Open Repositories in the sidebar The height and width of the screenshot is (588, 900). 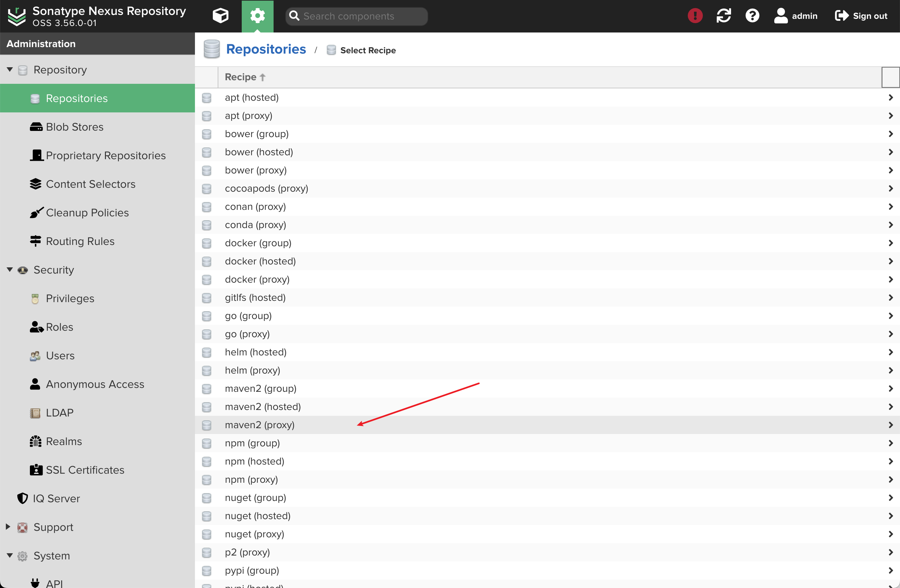(97, 98)
